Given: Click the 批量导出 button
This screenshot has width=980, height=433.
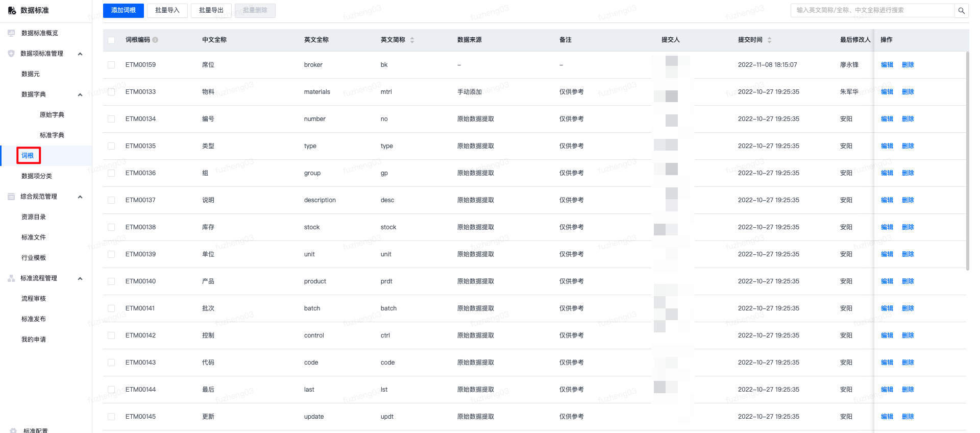Looking at the screenshot, I should pos(211,11).
